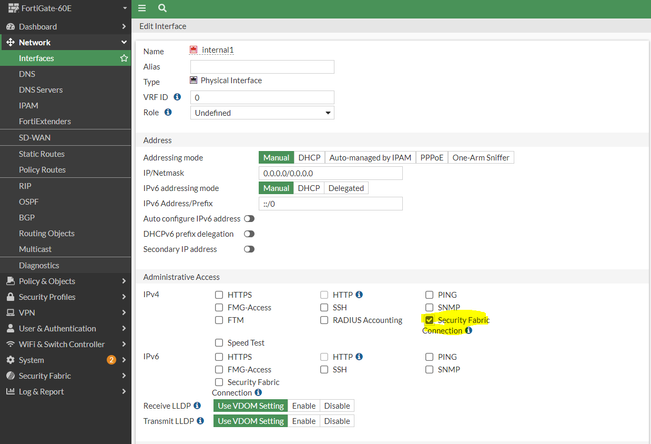Click the System gear icon
The height and width of the screenshot is (444, 651).
click(10, 360)
